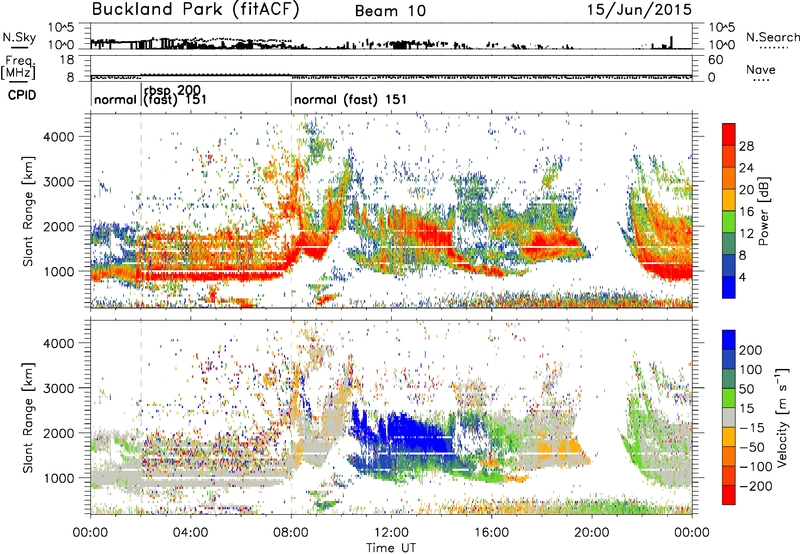Click the gray segment of the velocity colorbar
The height and width of the screenshot is (554, 800).
pos(729,417)
